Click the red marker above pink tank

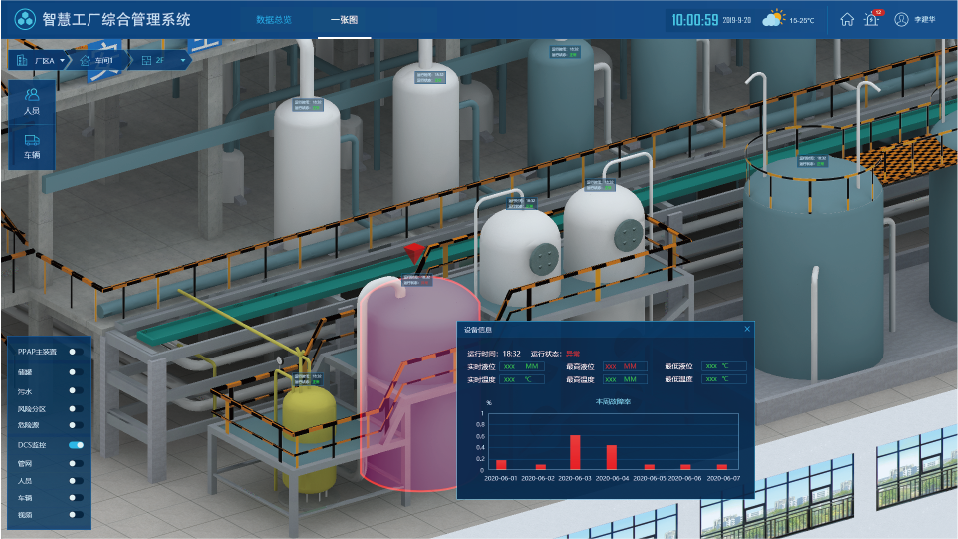[x=411, y=252]
